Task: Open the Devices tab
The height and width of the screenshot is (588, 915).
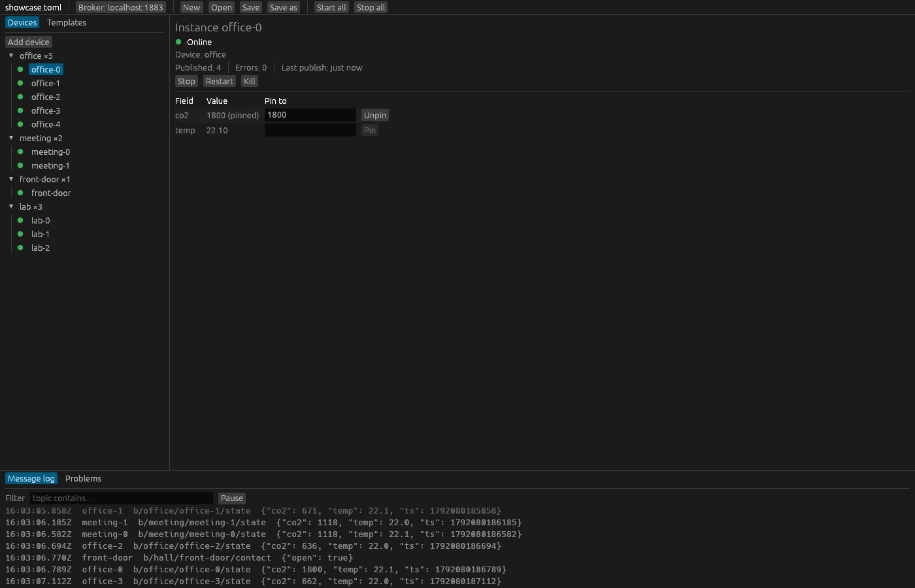Action: (22, 23)
